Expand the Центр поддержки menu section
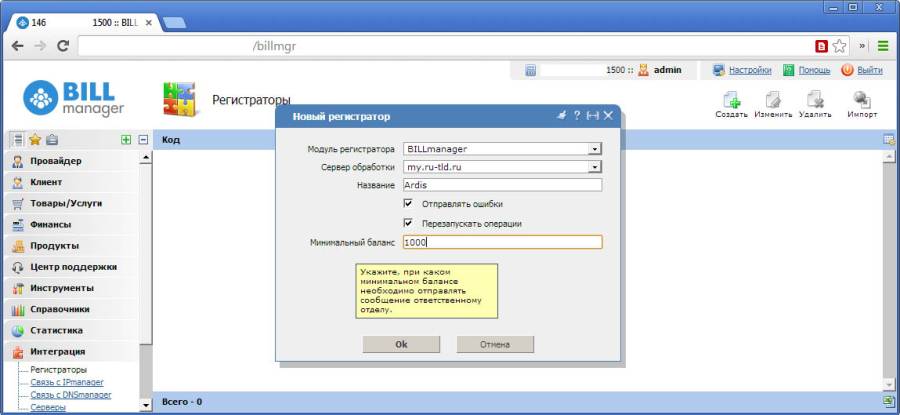The width and height of the screenshot is (900, 415). pos(71,267)
